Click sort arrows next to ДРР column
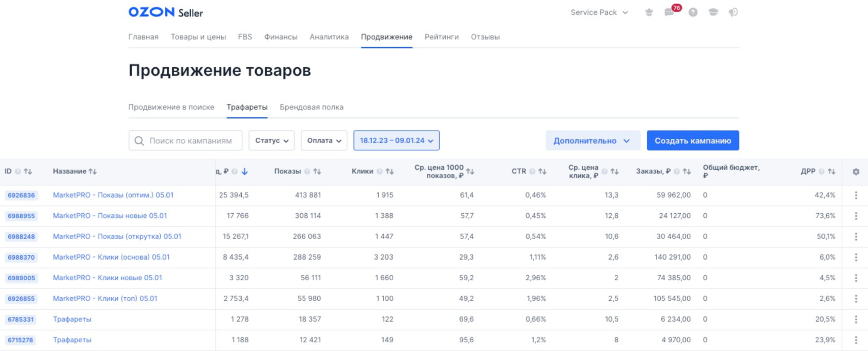This screenshot has height=351, width=868. coord(831,171)
